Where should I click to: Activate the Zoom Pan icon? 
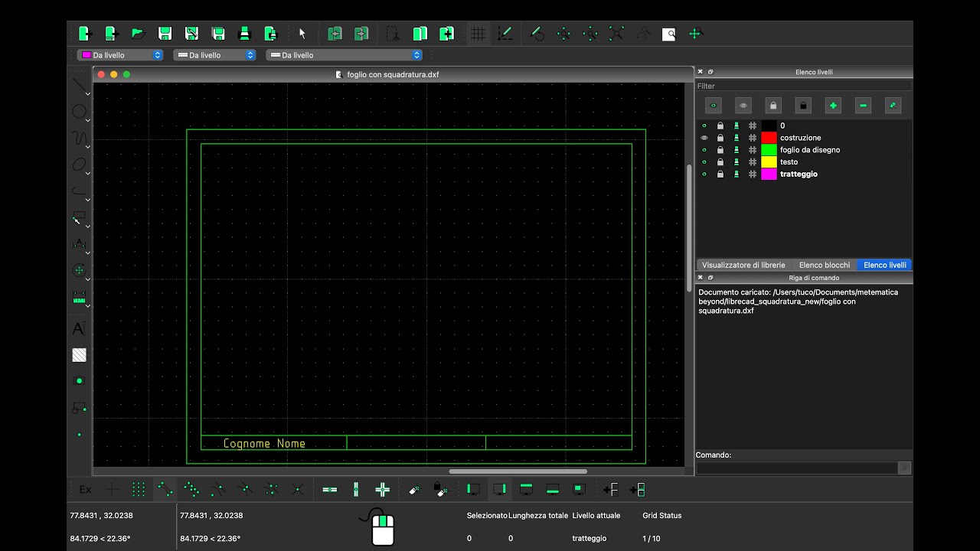[695, 34]
